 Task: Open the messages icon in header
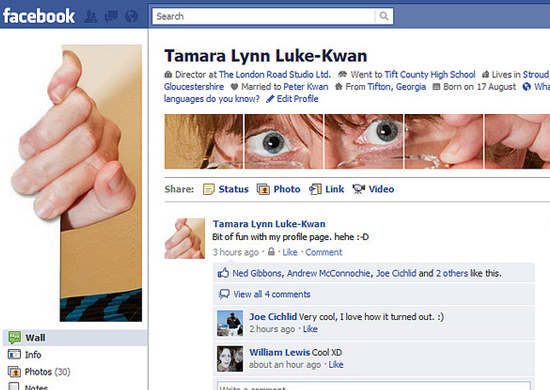(x=112, y=16)
